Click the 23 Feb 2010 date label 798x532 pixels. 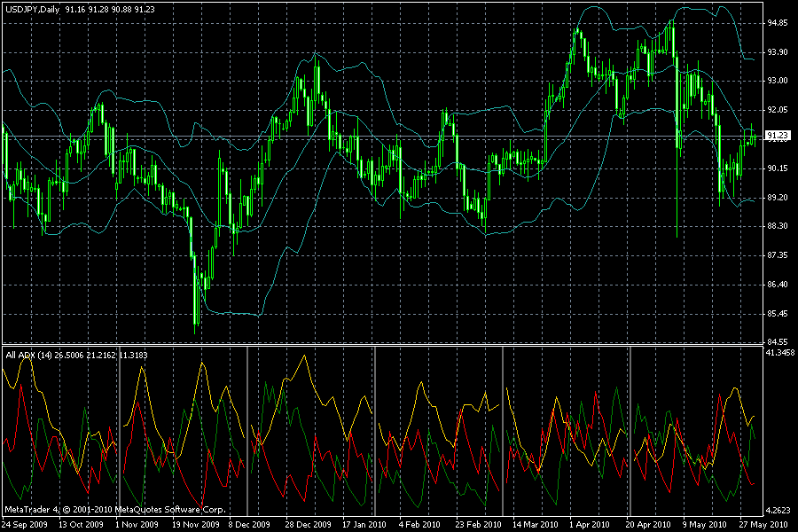tap(479, 524)
